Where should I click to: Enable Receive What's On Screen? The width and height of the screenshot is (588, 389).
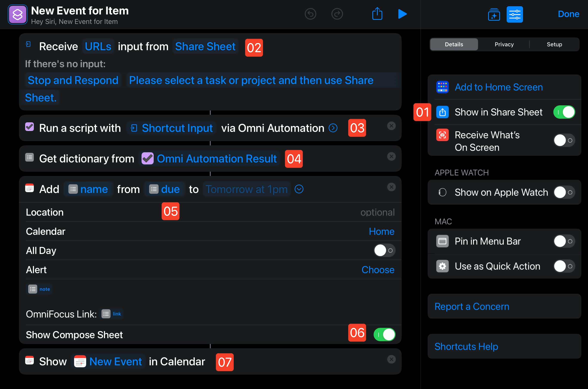[564, 140]
